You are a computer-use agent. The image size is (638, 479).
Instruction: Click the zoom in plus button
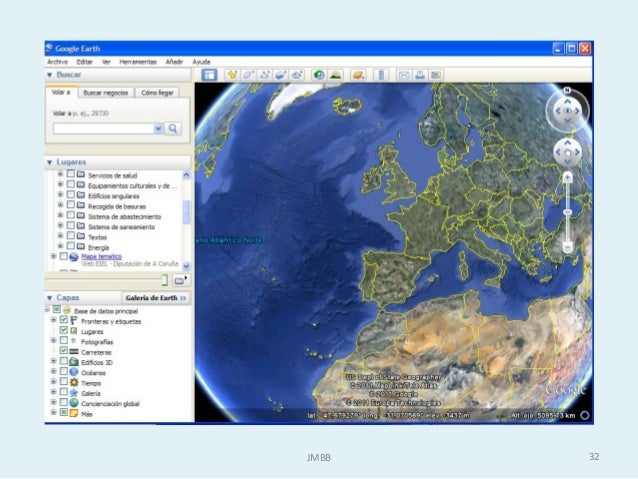click(x=568, y=177)
